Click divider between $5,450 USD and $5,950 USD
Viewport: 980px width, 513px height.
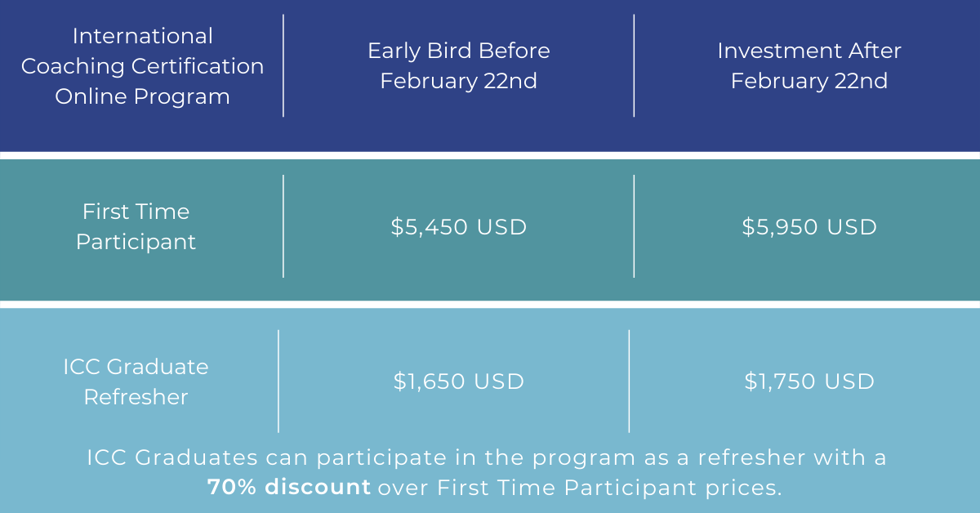(x=634, y=226)
